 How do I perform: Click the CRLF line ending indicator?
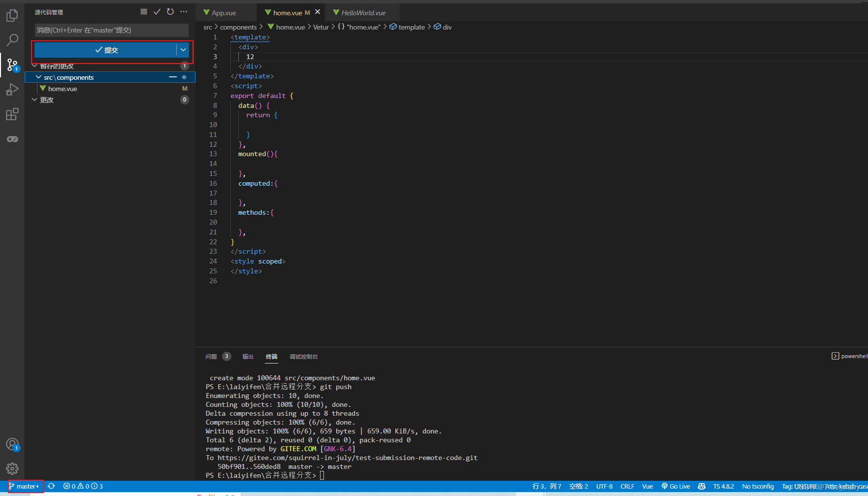(627, 486)
